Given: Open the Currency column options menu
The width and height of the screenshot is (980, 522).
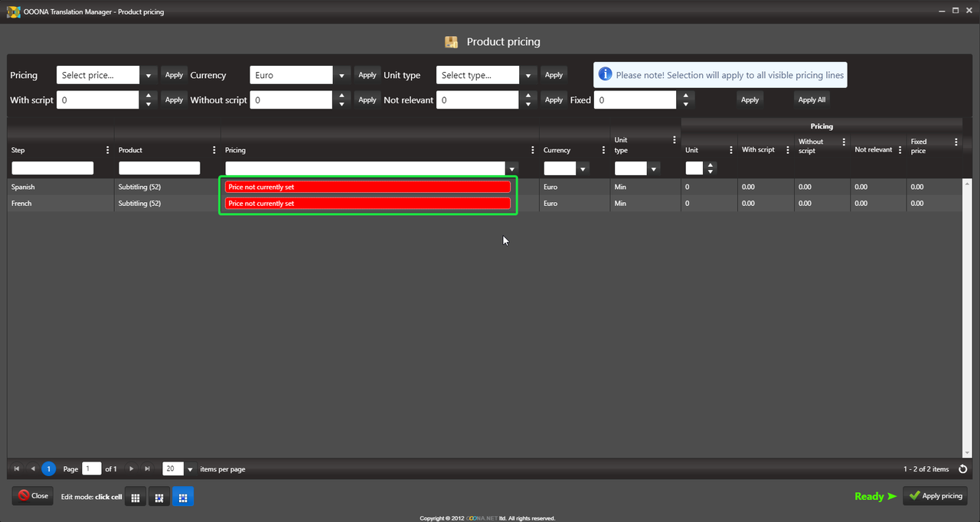Looking at the screenshot, I should 603,150.
